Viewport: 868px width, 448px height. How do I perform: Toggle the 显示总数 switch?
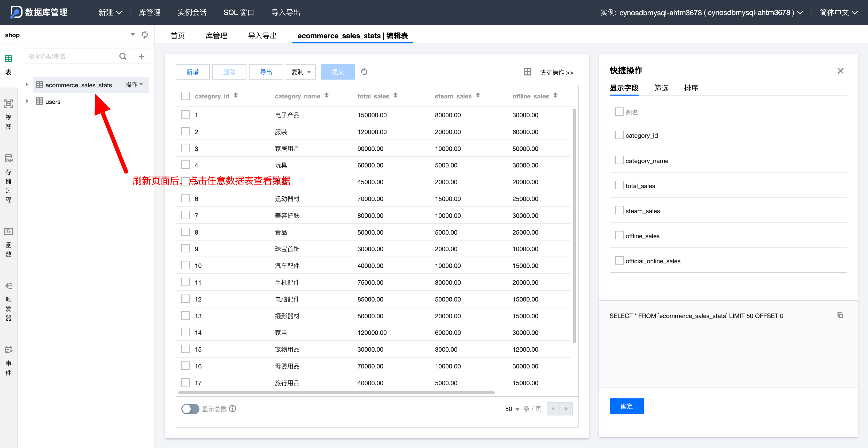click(x=190, y=409)
